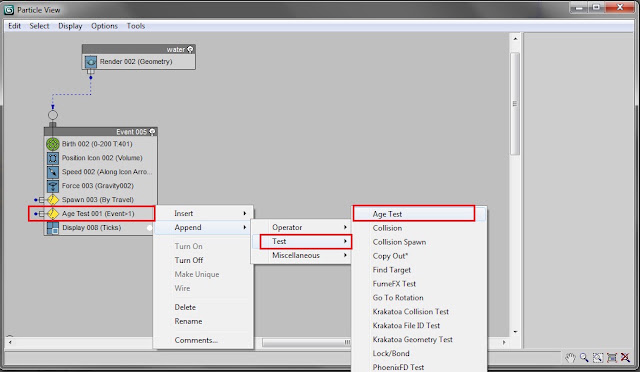640x372 pixels.
Task: Click the horizontal scrollbar thumb
Action: point(306,342)
